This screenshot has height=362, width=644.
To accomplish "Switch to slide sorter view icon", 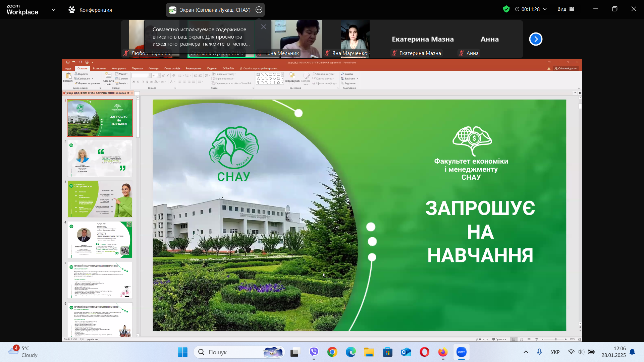I will [x=521, y=339].
